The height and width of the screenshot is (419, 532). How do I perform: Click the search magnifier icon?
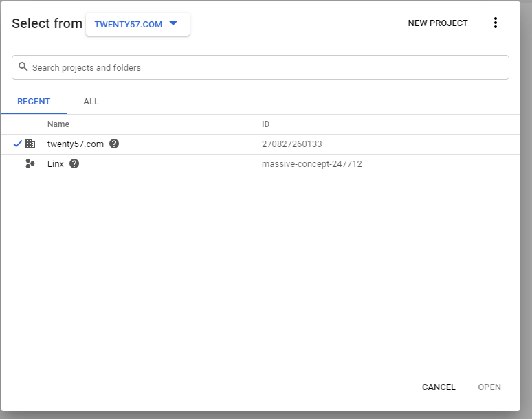[x=23, y=67]
